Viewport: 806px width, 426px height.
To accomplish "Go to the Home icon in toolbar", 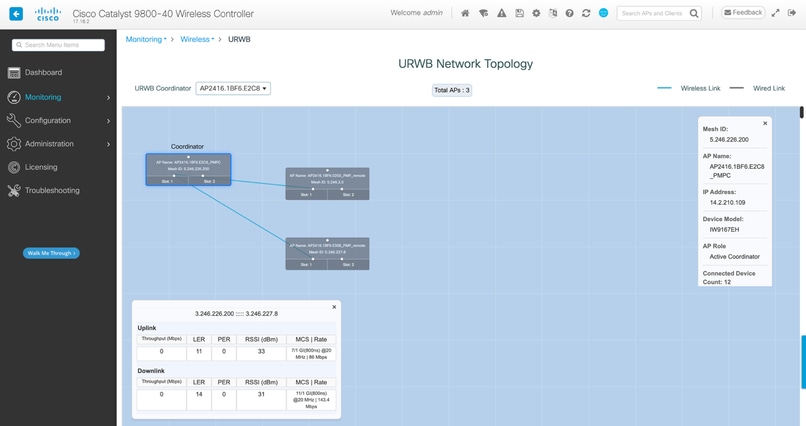I will [x=465, y=13].
